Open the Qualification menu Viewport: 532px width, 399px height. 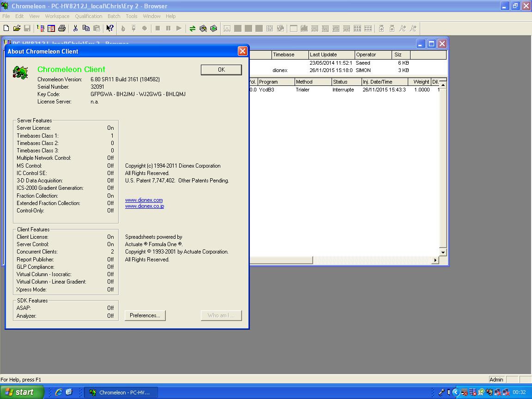(x=89, y=16)
